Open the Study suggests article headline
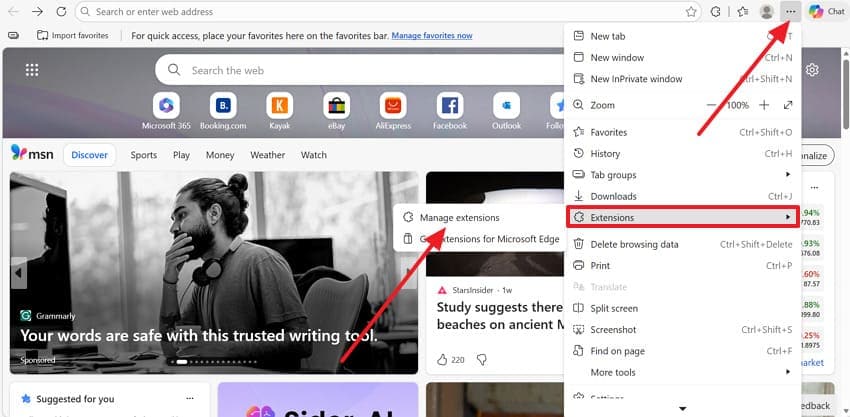850x417 pixels. click(x=499, y=316)
